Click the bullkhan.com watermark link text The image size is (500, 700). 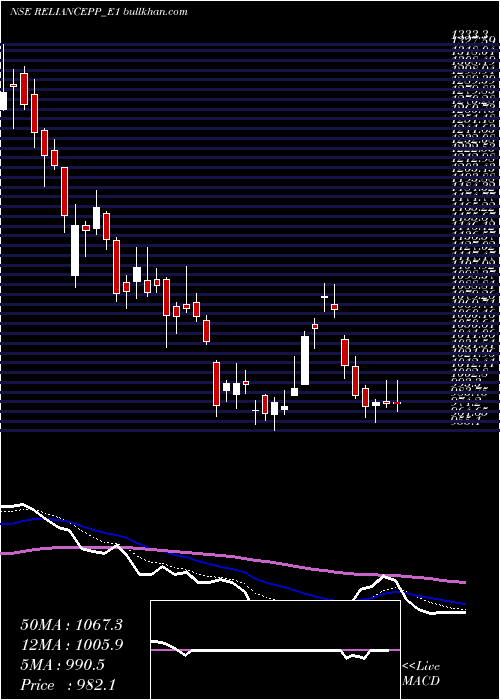(x=153, y=12)
